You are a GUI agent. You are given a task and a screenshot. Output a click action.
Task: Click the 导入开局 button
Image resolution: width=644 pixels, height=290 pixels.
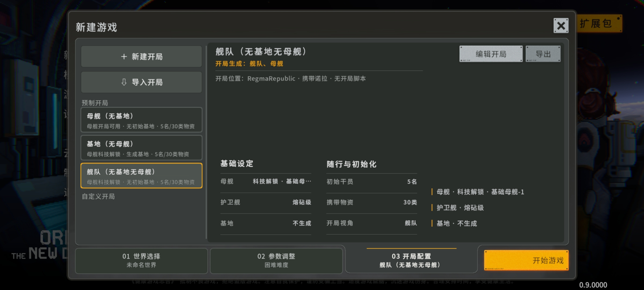141,82
